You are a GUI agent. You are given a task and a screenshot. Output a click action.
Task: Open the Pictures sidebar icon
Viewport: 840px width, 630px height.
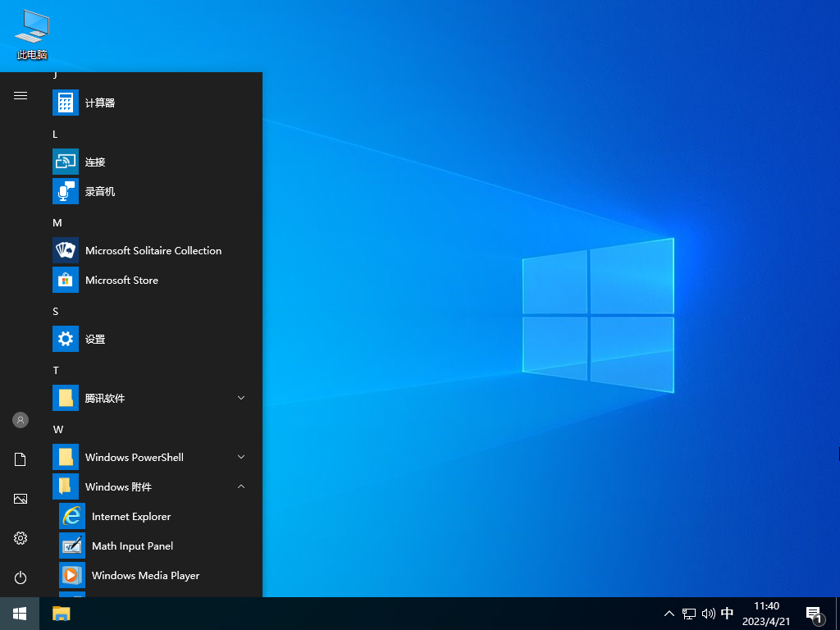pyautogui.click(x=20, y=498)
